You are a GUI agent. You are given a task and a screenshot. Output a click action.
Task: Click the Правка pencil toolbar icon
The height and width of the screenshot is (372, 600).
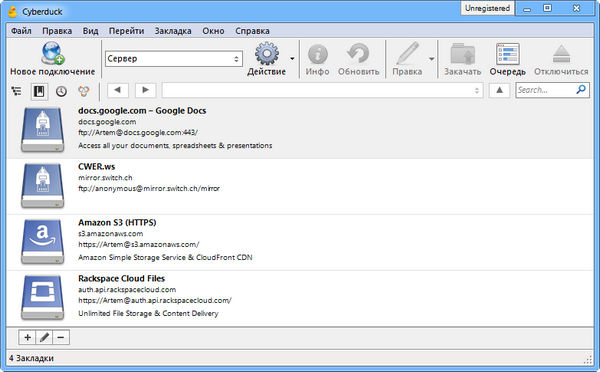(x=408, y=53)
